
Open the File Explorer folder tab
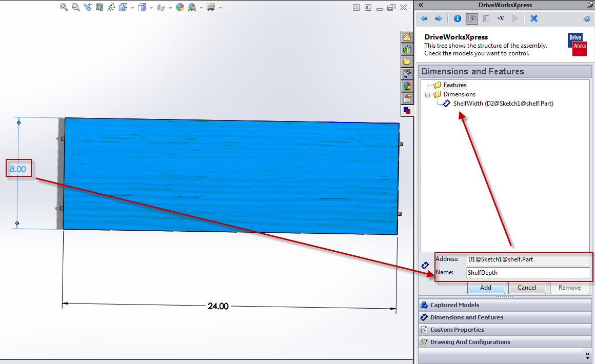[407, 62]
